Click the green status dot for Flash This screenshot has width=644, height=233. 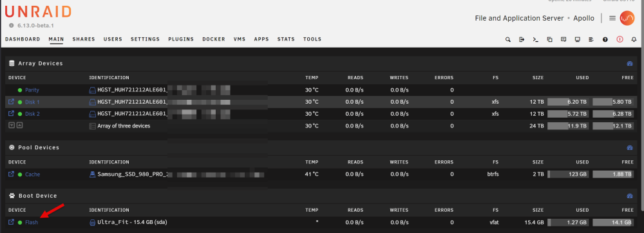pyautogui.click(x=20, y=222)
